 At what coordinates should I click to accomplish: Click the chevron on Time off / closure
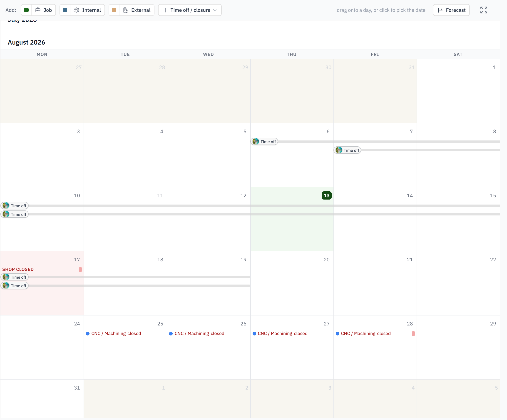point(215,10)
